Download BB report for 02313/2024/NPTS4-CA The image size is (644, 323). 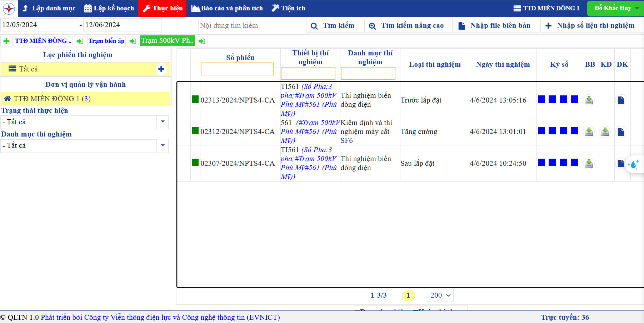click(589, 100)
